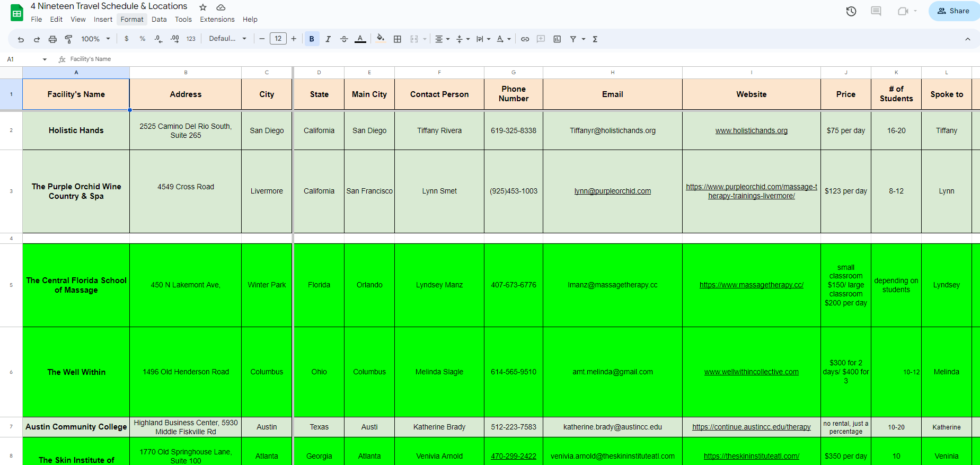
Task: Open the Tools menu
Action: [x=183, y=20]
